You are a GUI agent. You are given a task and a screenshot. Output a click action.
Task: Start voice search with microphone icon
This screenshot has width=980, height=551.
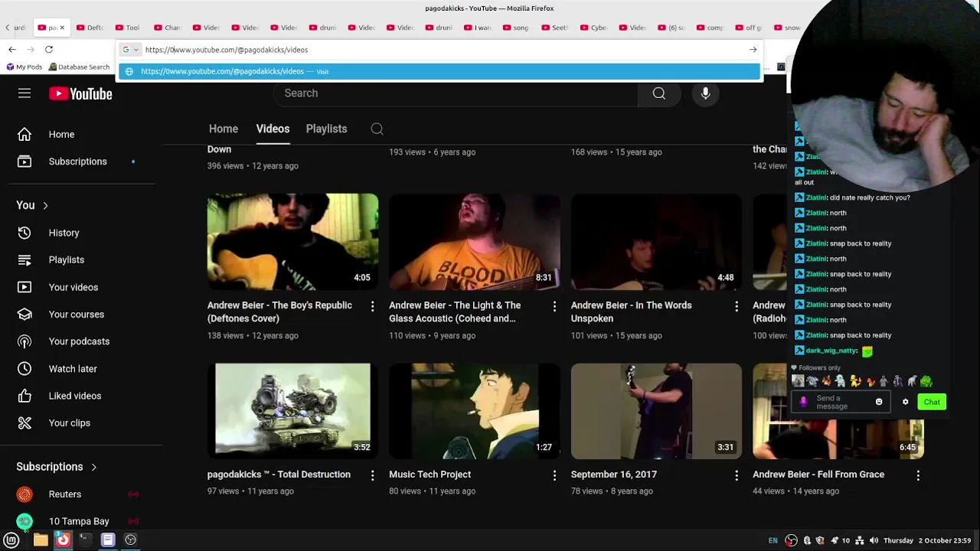point(705,93)
